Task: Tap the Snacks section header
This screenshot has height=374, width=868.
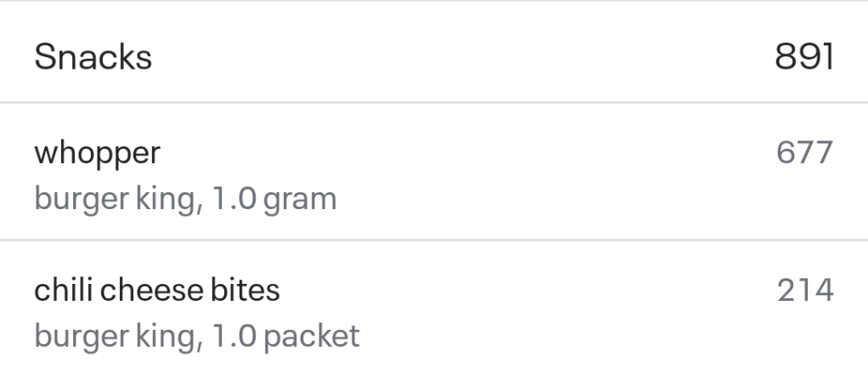Action: [433, 58]
